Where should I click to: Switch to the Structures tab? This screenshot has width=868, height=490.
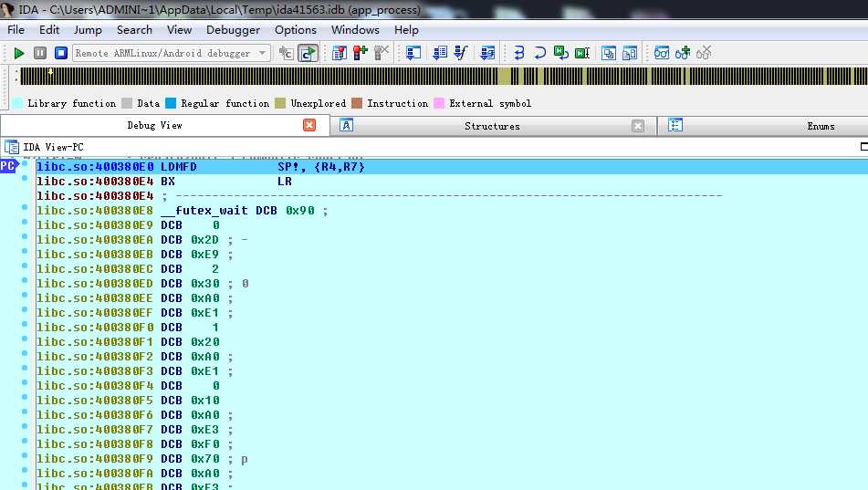click(x=492, y=126)
